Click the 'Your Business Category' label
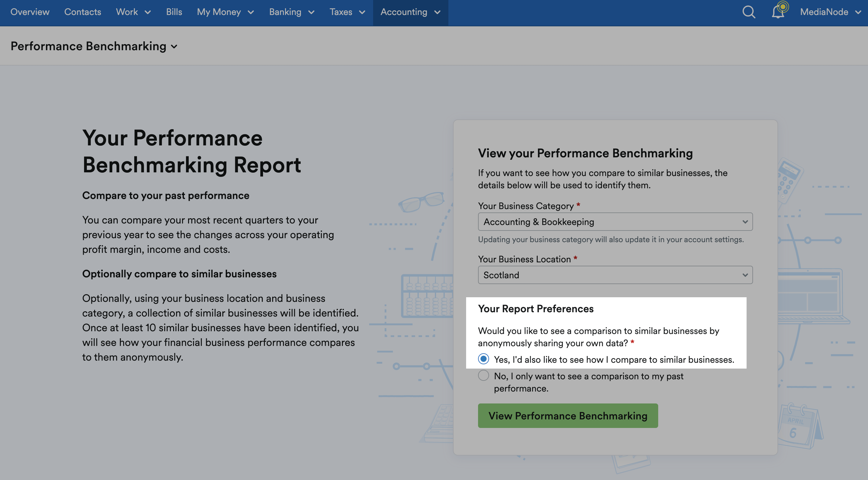 (x=526, y=206)
